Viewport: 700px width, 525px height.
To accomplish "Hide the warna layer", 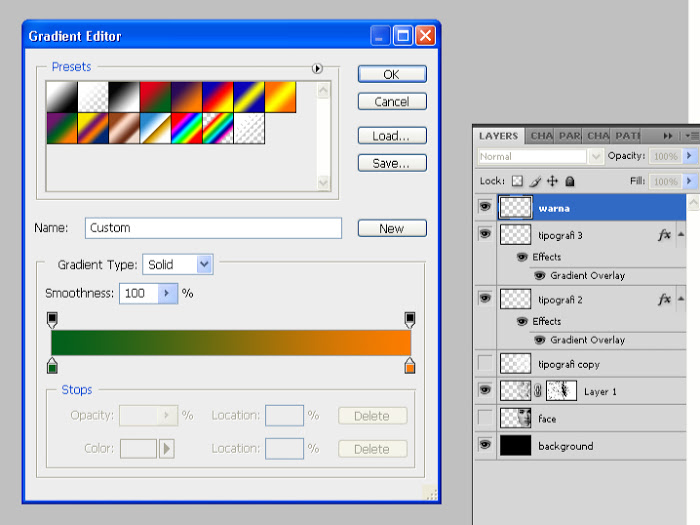I will click(x=485, y=206).
